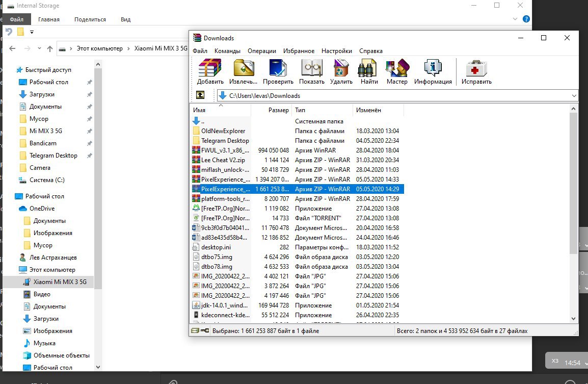Viewport: 588px width, 384px height.
Task: Open Настройки menu in WinRAR
Action: (x=337, y=50)
